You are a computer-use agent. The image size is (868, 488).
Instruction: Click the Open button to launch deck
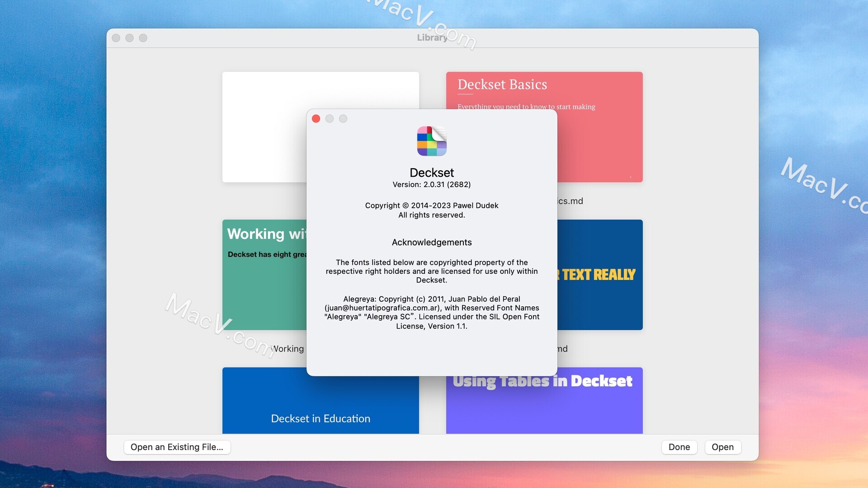point(722,447)
